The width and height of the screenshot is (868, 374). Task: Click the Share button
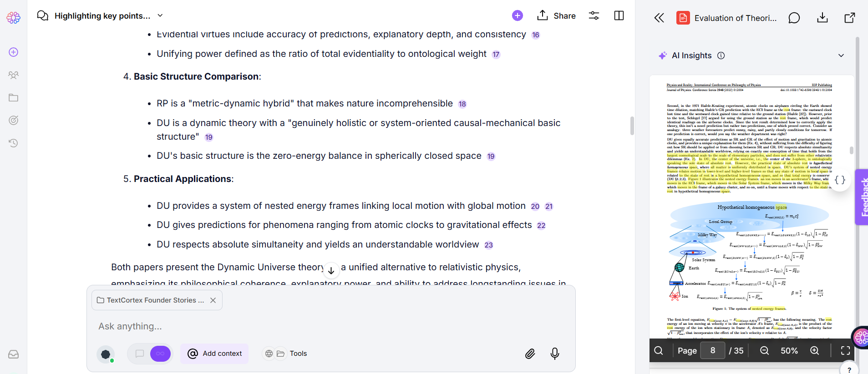point(556,15)
